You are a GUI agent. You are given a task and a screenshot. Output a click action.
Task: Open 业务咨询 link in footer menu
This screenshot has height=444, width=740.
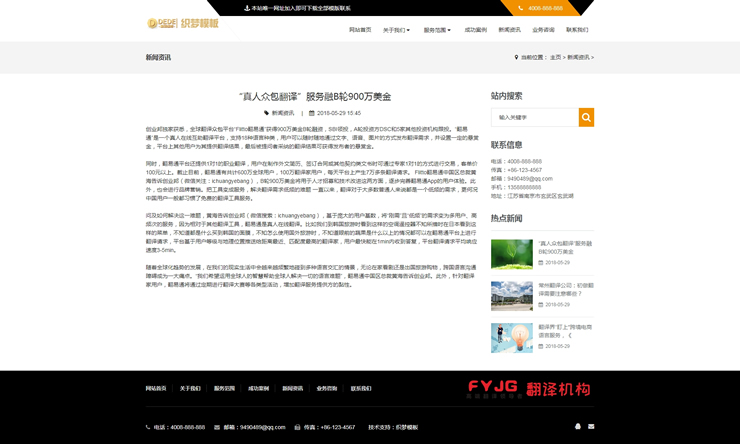click(x=327, y=388)
